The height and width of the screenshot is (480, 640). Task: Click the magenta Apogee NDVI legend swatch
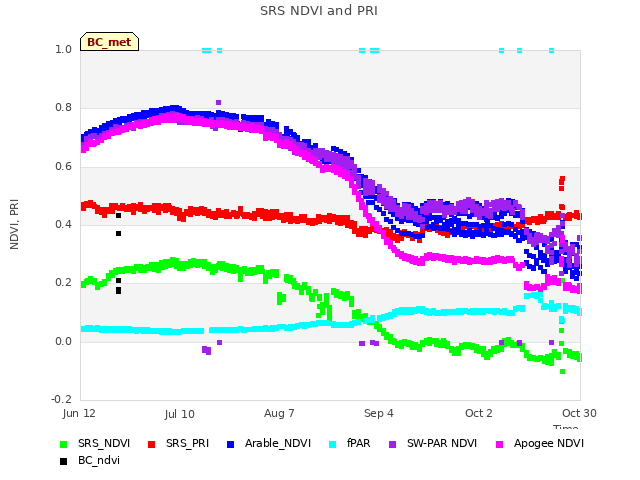[x=499, y=444]
